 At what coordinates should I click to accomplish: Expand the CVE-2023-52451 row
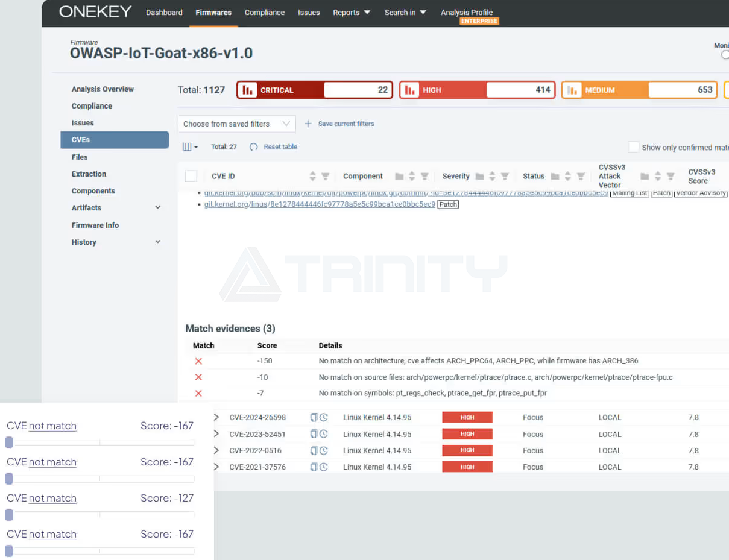click(216, 434)
